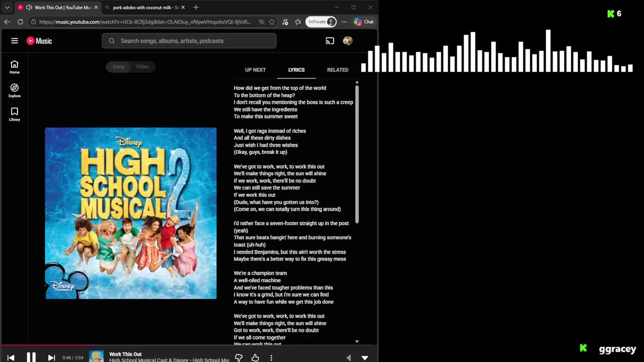Open Copilot Chat in the browser

click(364, 22)
